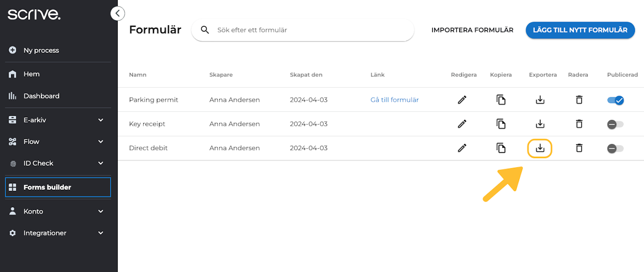Export the Direct debit form
644x272 pixels.
[540, 148]
